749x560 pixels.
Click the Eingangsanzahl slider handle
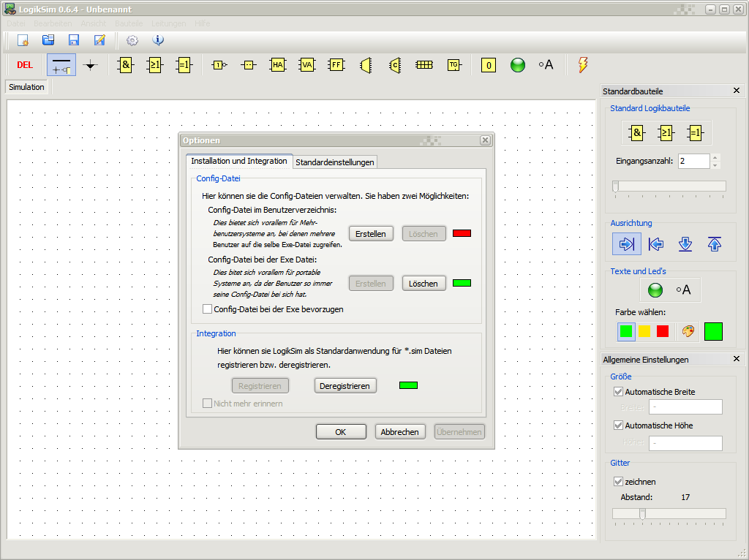point(616,186)
